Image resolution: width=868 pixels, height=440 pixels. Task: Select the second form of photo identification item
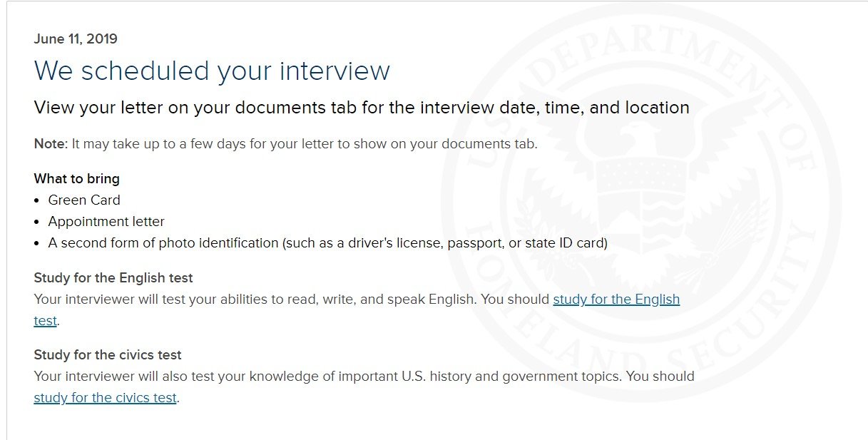(x=327, y=243)
